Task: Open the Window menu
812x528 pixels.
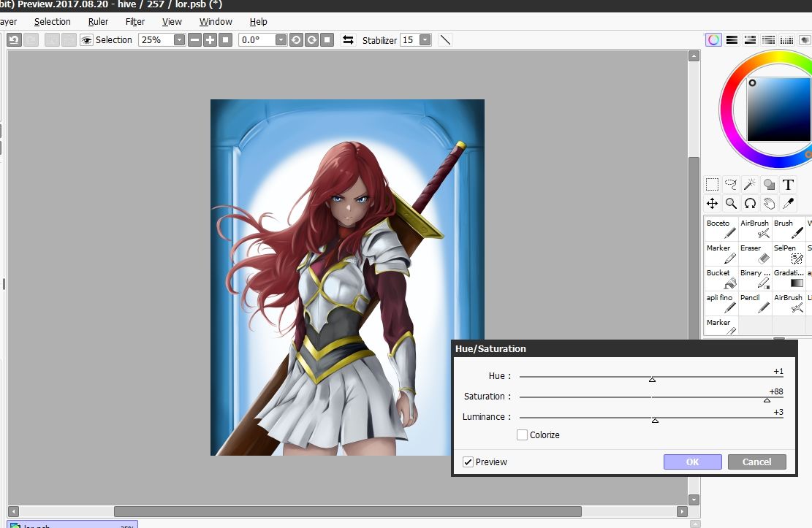Action: point(216,22)
